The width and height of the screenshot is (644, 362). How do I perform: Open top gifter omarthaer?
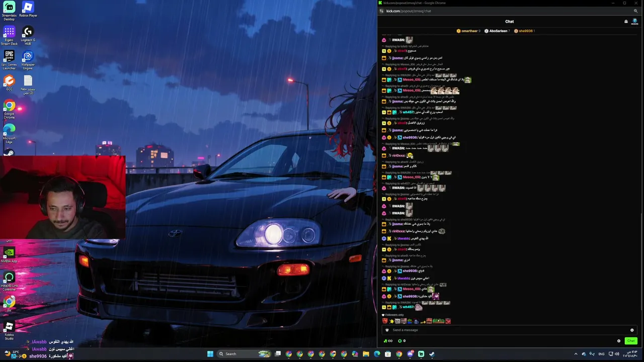468,31
